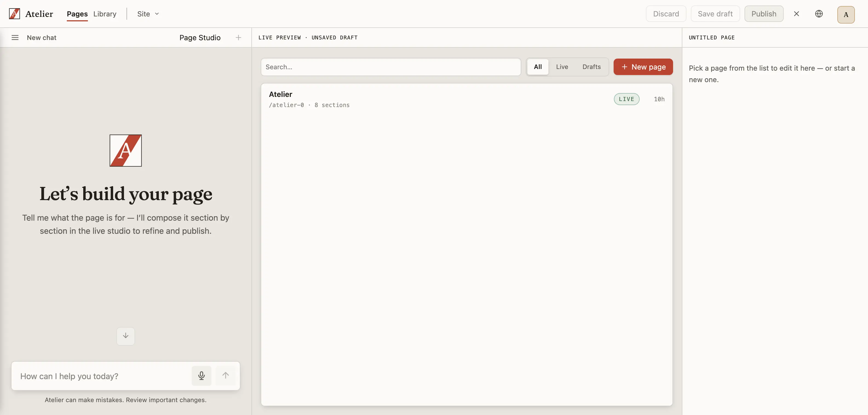Click the Atelier logo in header

point(15,14)
